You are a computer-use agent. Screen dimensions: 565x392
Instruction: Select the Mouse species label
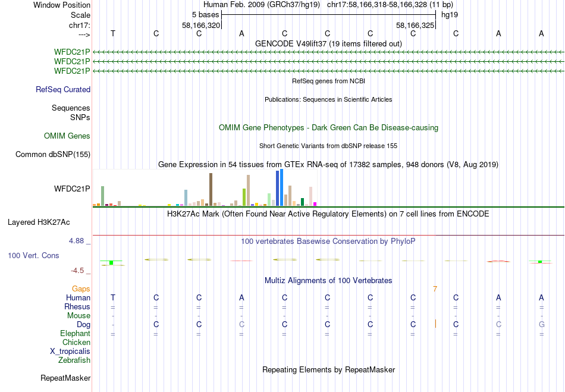click(79, 316)
